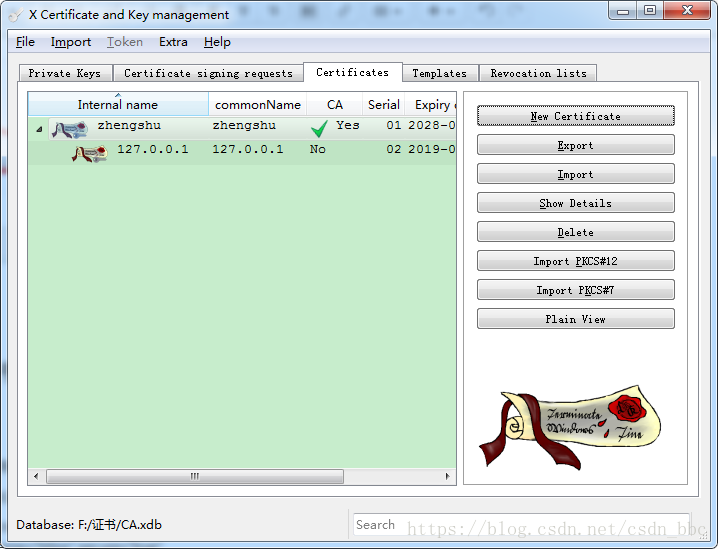Switch to the Revocation lists tab
This screenshot has width=718, height=549.
(x=538, y=73)
